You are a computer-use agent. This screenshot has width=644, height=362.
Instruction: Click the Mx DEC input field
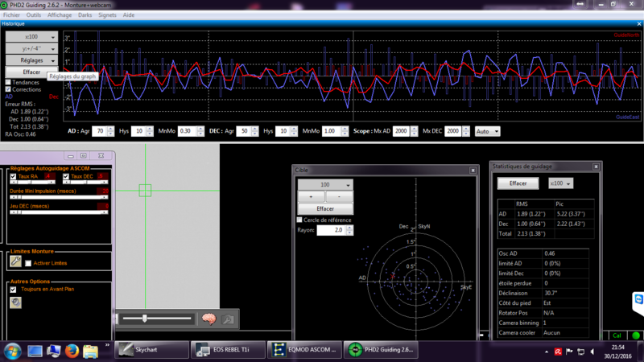453,131
